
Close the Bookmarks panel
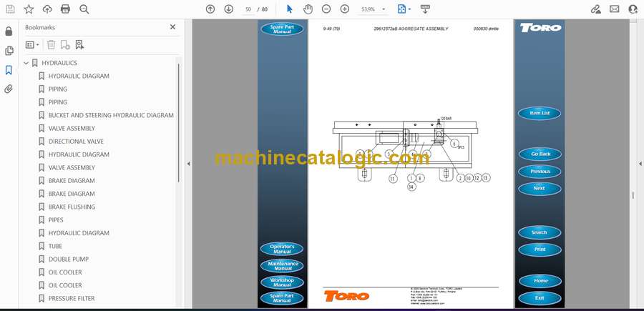(172, 26)
